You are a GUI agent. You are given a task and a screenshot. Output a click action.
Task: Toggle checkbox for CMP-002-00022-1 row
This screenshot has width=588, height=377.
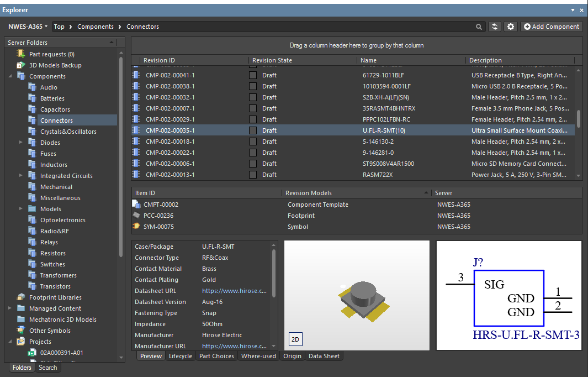click(253, 153)
